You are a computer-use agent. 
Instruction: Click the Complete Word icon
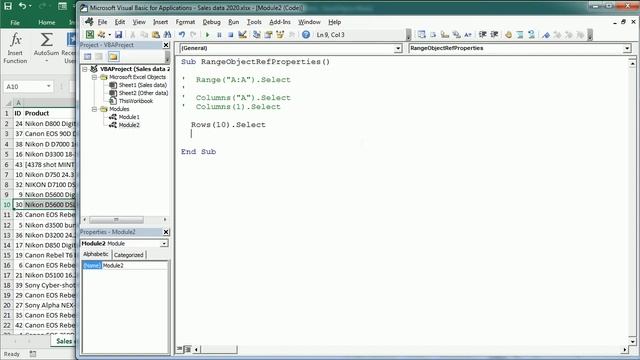[468, 35]
